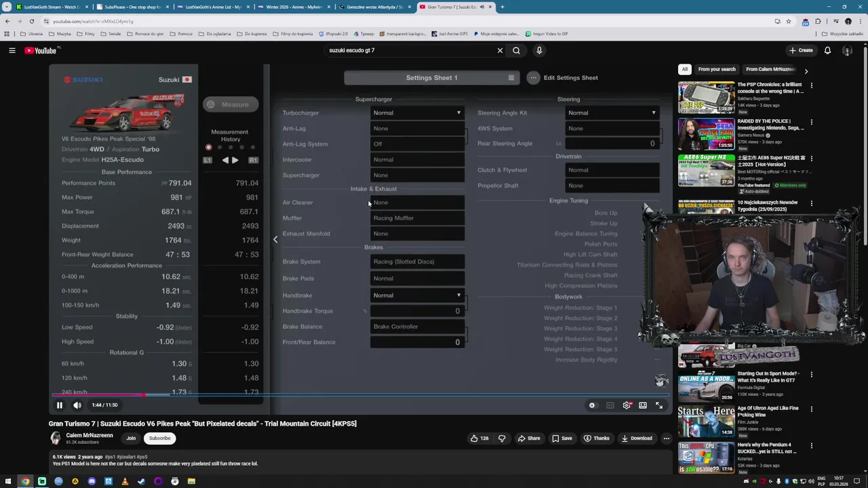Open the RAIDED BY THE POLICE video thumbnail
Screen dimensions: 868x488
click(x=706, y=134)
